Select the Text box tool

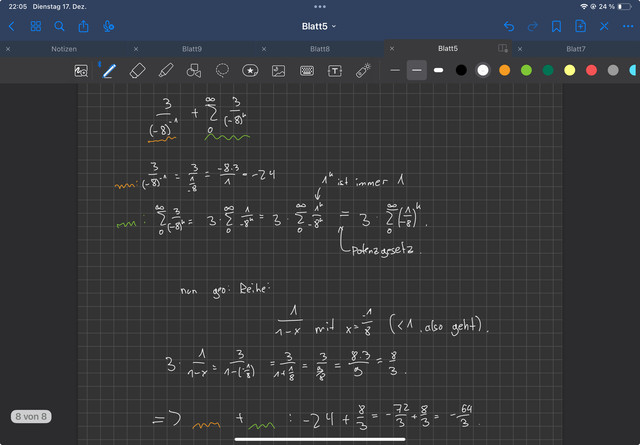335,71
